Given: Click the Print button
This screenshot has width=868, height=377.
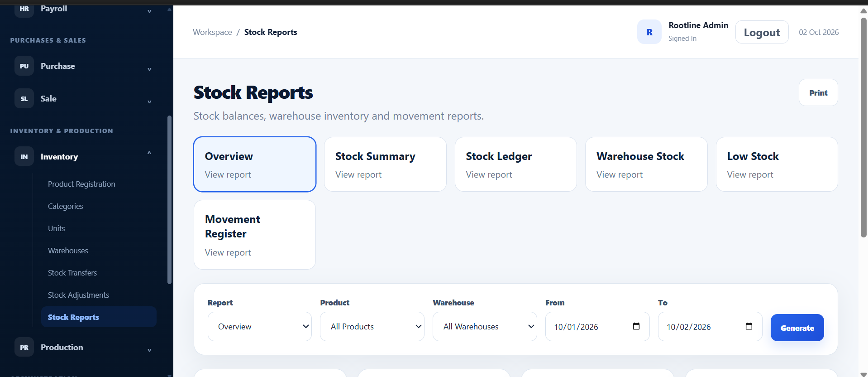Looking at the screenshot, I should pyautogui.click(x=818, y=92).
